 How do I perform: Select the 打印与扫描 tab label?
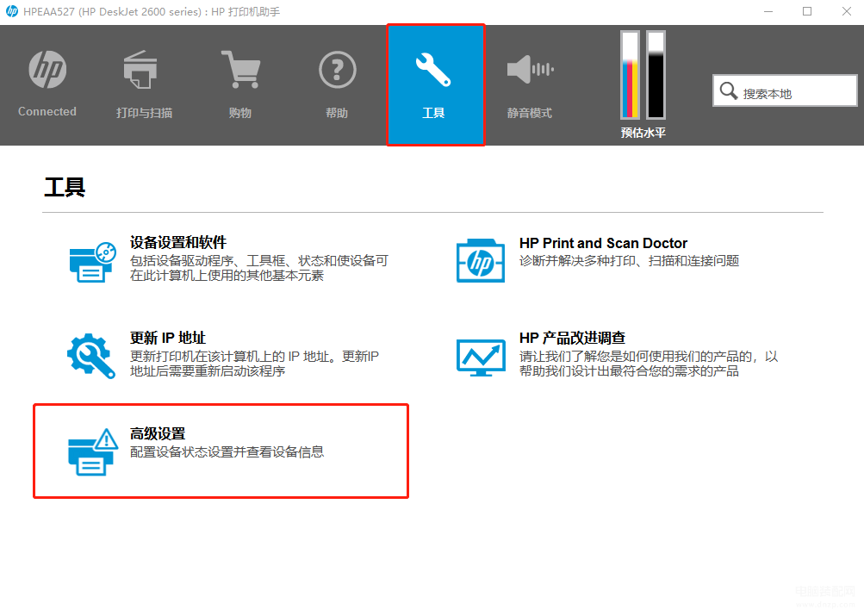(x=145, y=113)
